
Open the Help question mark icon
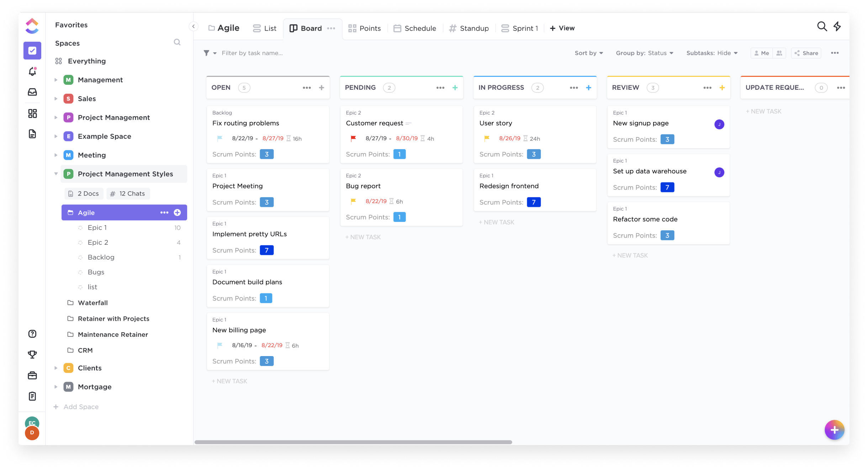(32, 334)
